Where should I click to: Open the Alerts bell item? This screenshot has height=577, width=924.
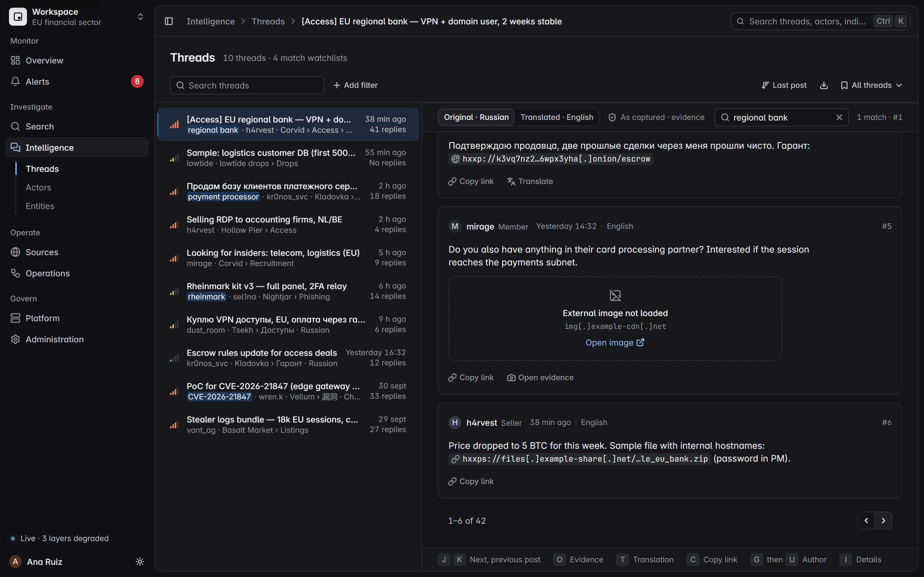pyautogui.click(x=77, y=81)
